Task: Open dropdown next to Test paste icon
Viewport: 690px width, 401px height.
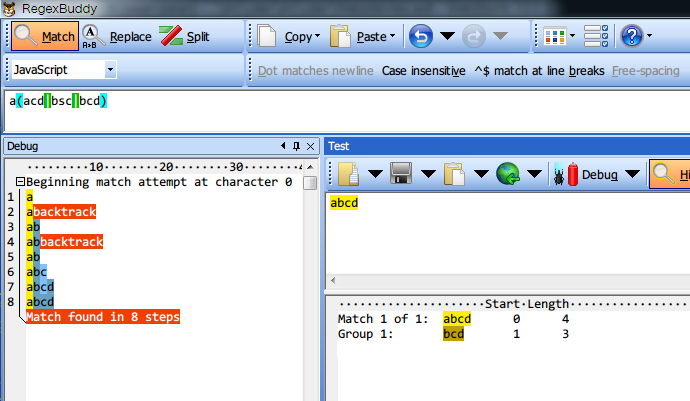Action: [481, 175]
